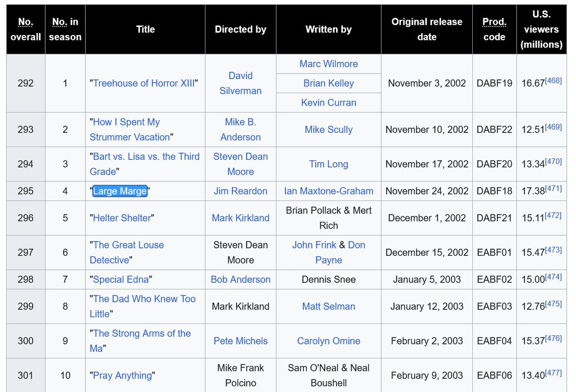This screenshot has width=576, height=392.
Task: Select the "EABF06" production code cell
Action: tap(494, 375)
